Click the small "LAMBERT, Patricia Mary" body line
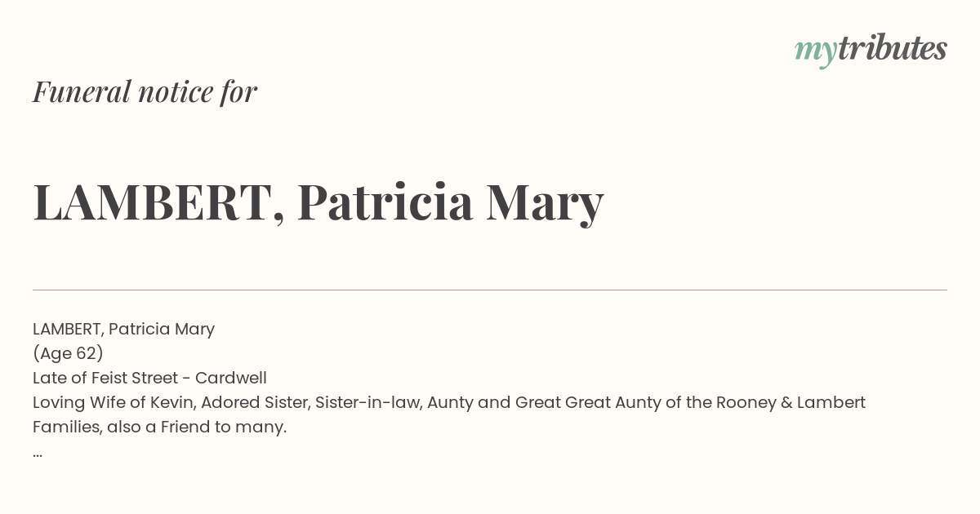 123,329
